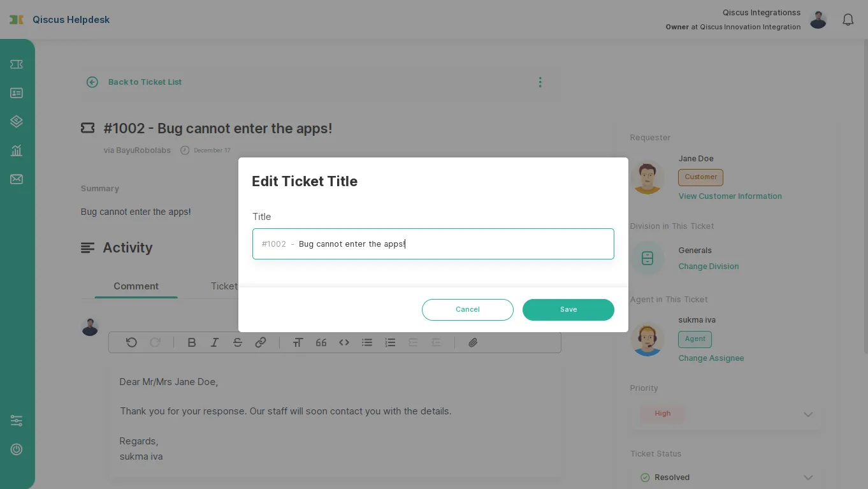Open View Customer Information link
Image resolution: width=868 pixels, height=489 pixels.
pos(730,196)
